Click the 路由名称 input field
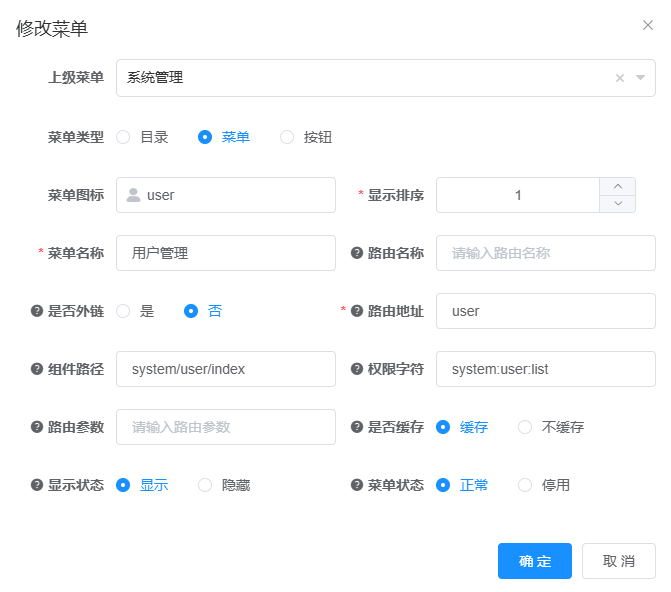Image resolution: width=671 pixels, height=592 pixels. pyautogui.click(x=546, y=253)
